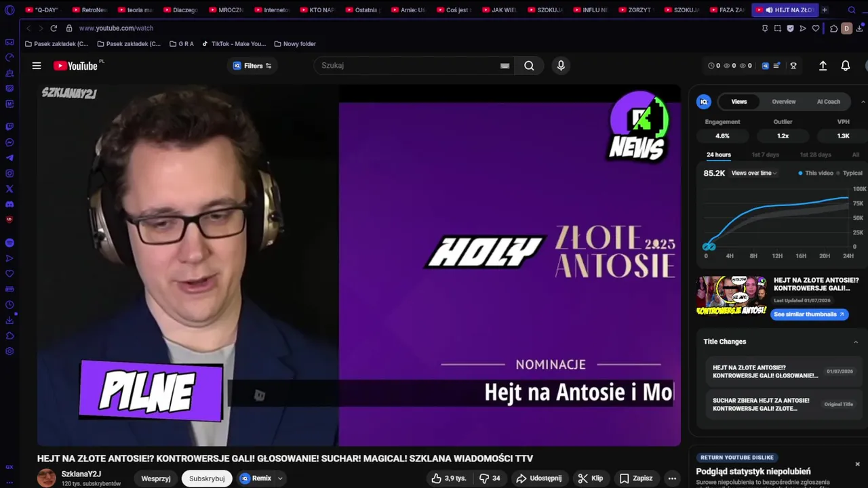Reload the current page

54,28
